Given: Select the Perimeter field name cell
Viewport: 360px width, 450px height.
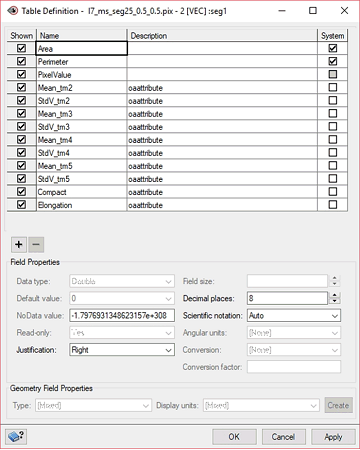Looking at the screenshot, I should [x=82, y=61].
